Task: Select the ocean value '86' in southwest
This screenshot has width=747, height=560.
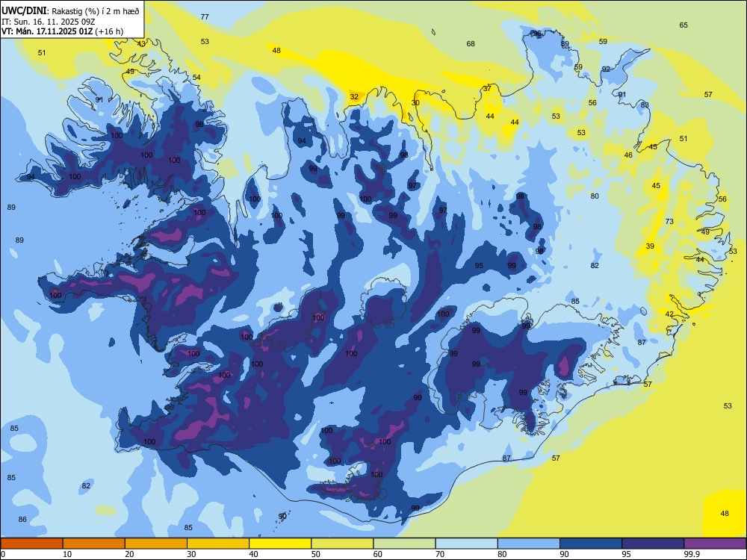Action: pyautogui.click(x=22, y=520)
